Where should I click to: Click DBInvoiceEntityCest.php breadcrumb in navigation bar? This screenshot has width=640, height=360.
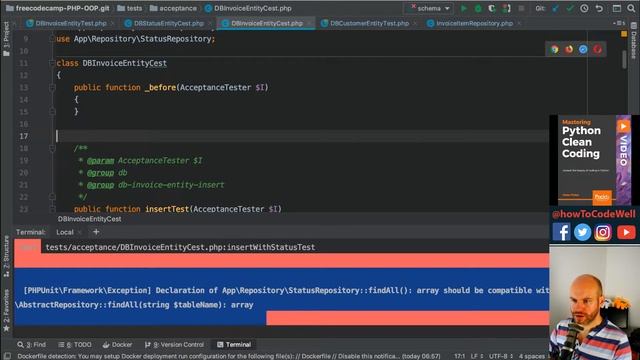click(248, 8)
